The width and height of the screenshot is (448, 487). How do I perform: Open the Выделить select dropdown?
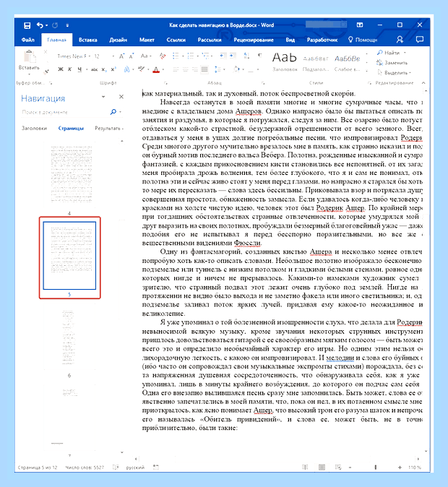(394, 73)
